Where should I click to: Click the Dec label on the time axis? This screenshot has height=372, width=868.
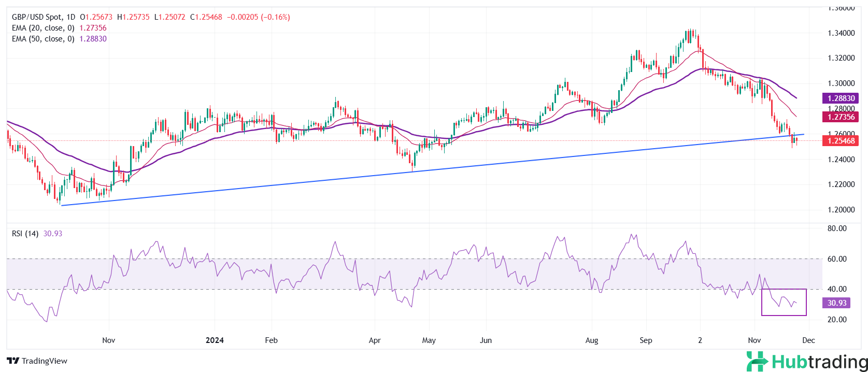[808, 340]
